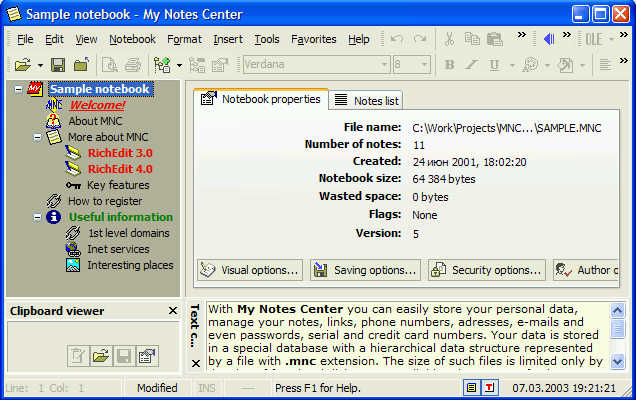Open the View menu
Image resolution: width=636 pixels, height=400 pixels.
86,39
